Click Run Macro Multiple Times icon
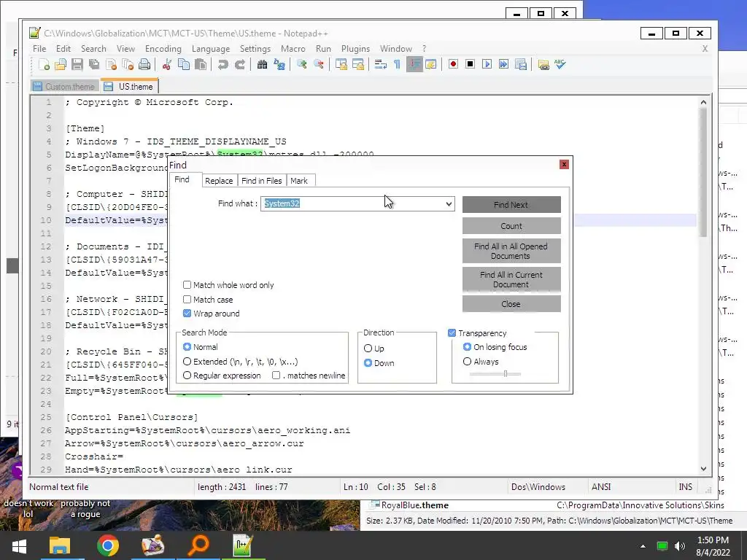 tap(503, 64)
